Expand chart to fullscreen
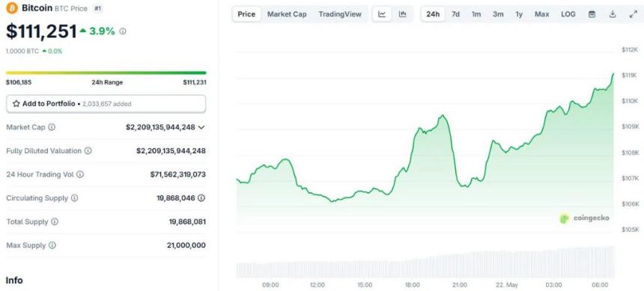Screen dimensions: 644x291 [633, 14]
